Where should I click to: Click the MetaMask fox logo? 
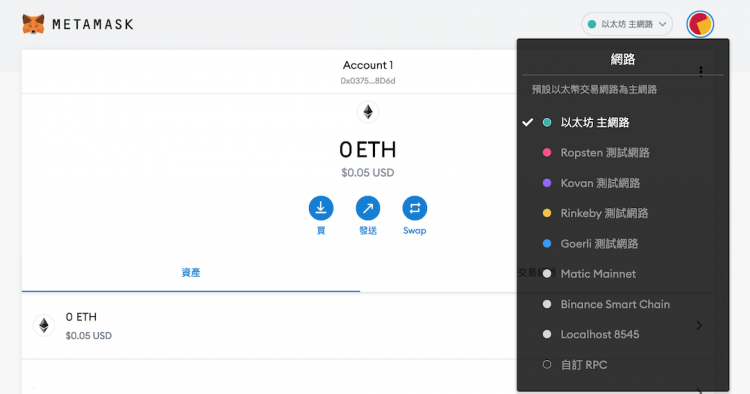click(33, 24)
